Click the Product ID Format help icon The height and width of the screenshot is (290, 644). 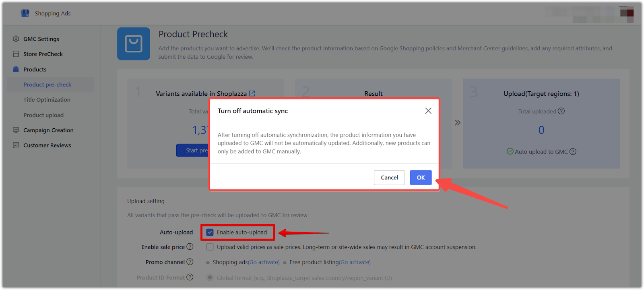[x=190, y=277]
